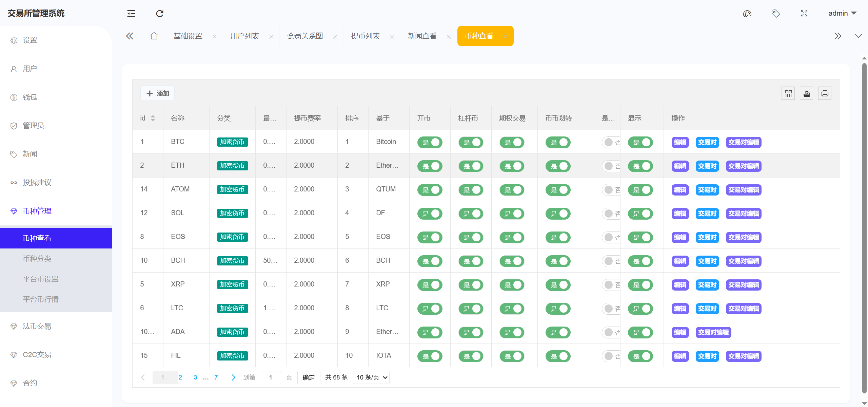
Task: Click the tag icon in the top bar
Action: click(776, 13)
